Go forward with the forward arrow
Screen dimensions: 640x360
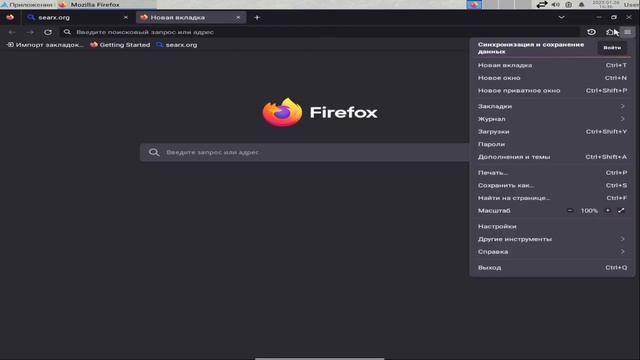[30, 32]
